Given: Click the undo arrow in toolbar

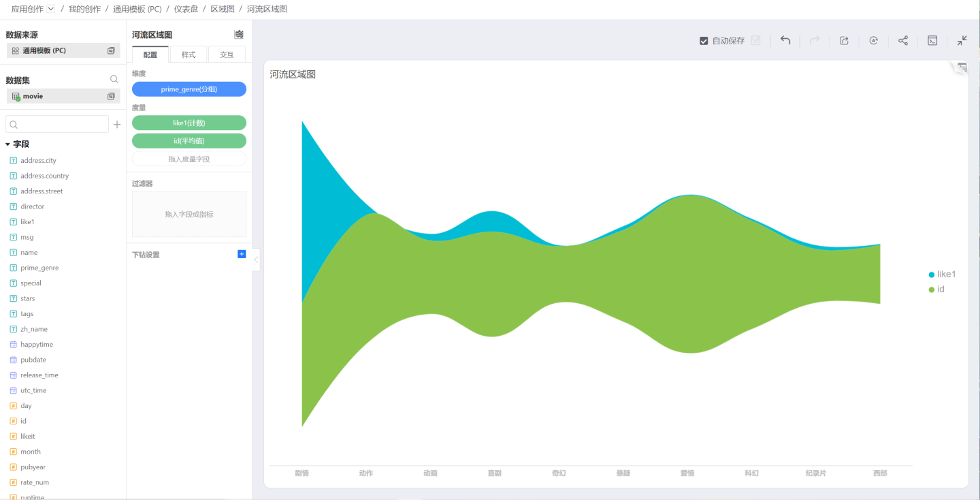Looking at the screenshot, I should click(785, 40).
